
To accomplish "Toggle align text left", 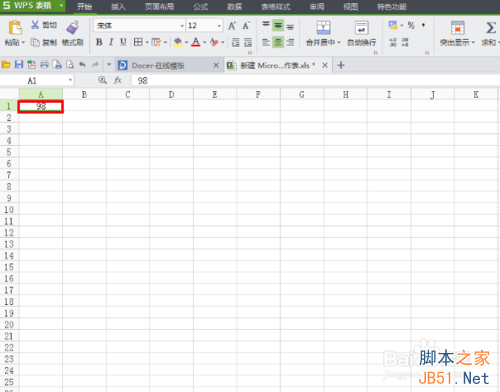I will (266, 42).
